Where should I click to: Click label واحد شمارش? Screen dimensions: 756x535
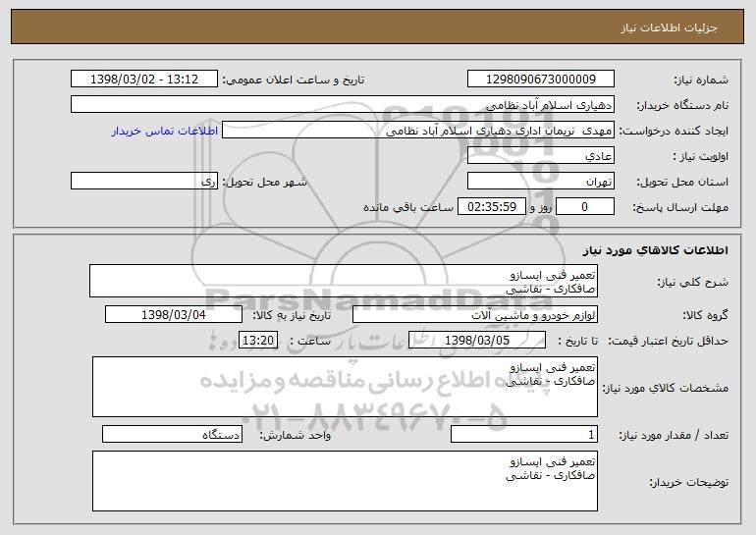(296, 436)
